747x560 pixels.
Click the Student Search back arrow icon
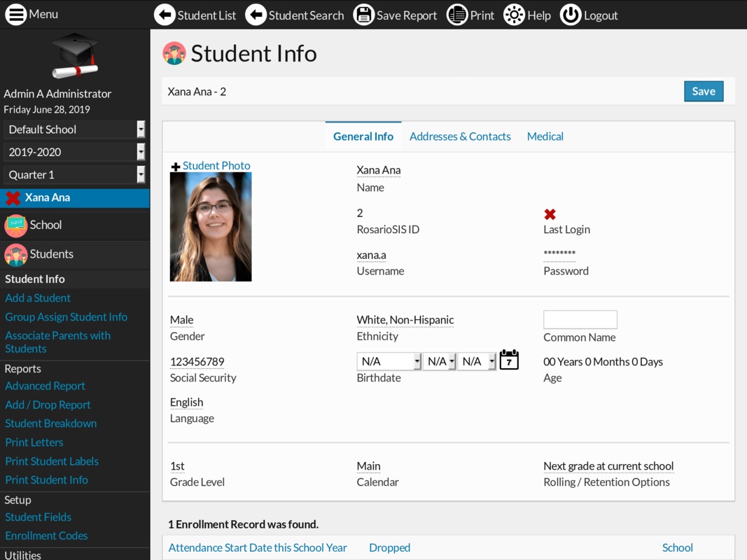(x=256, y=15)
